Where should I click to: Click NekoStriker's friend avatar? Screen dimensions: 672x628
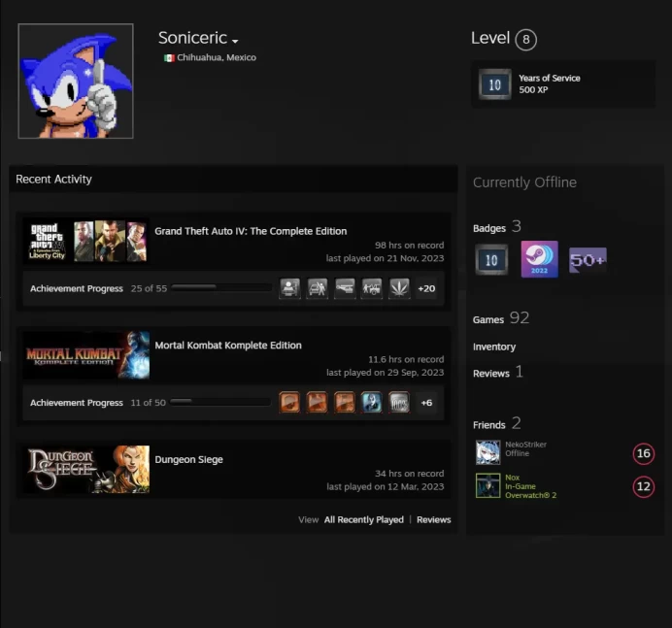click(488, 452)
